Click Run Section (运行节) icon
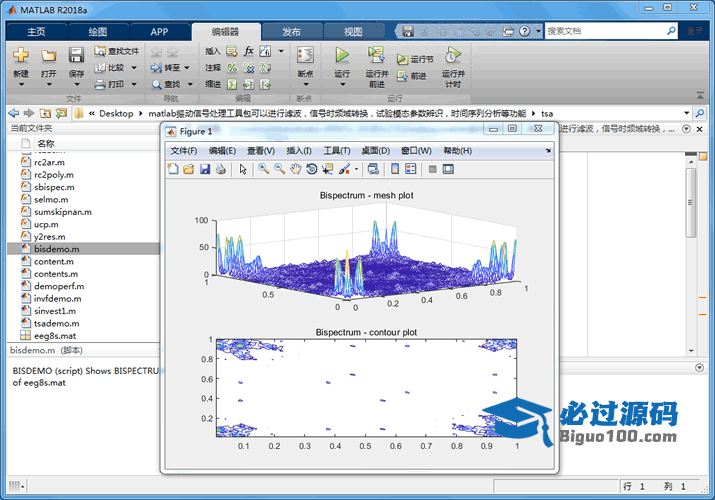The image size is (715, 500). tap(402, 59)
